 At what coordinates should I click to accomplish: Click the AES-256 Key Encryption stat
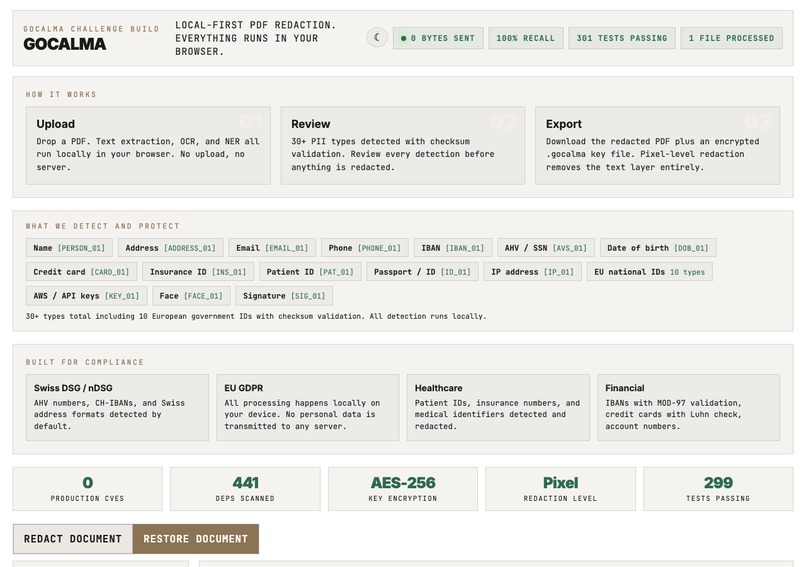tap(403, 489)
